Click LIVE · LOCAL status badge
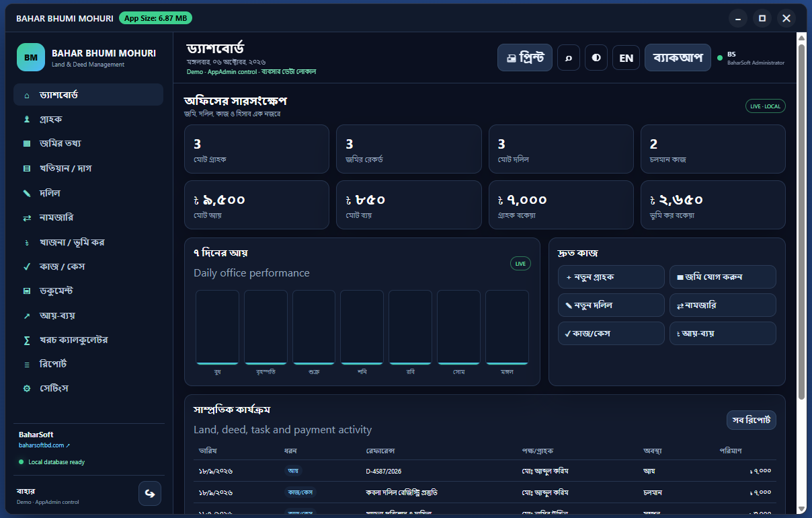This screenshot has height=518, width=812. [765, 106]
